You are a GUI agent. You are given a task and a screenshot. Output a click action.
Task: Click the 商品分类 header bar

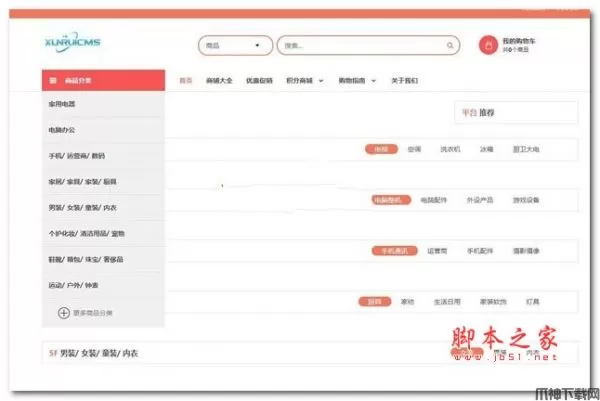click(x=103, y=80)
